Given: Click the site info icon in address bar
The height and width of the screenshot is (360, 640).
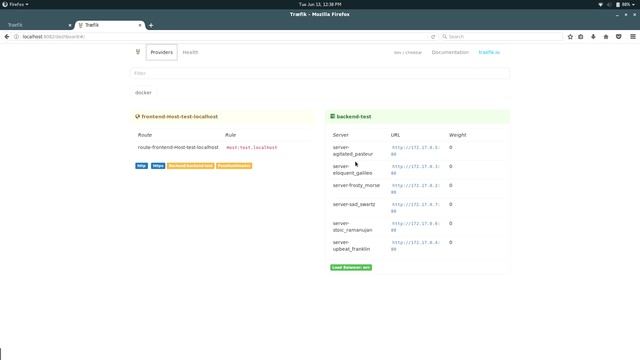Looking at the screenshot, I should click(16, 37).
